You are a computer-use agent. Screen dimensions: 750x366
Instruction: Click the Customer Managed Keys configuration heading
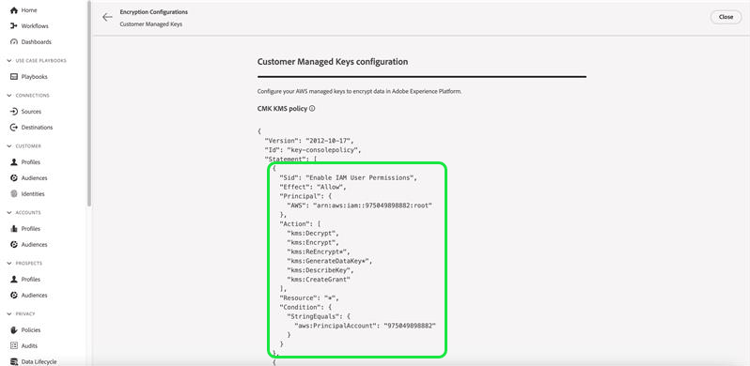click(x=332, y=62)
